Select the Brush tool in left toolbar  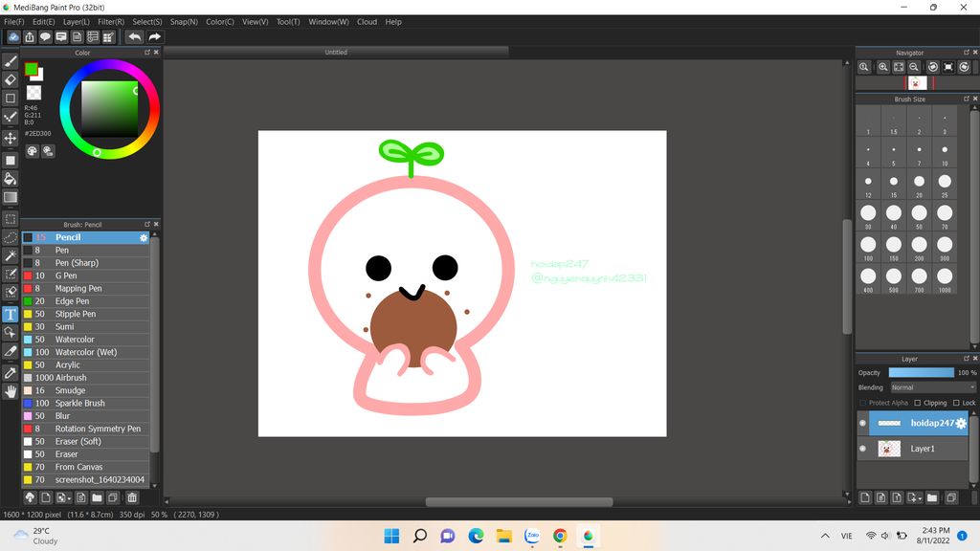pyautogui.click(x=11, y=61)
